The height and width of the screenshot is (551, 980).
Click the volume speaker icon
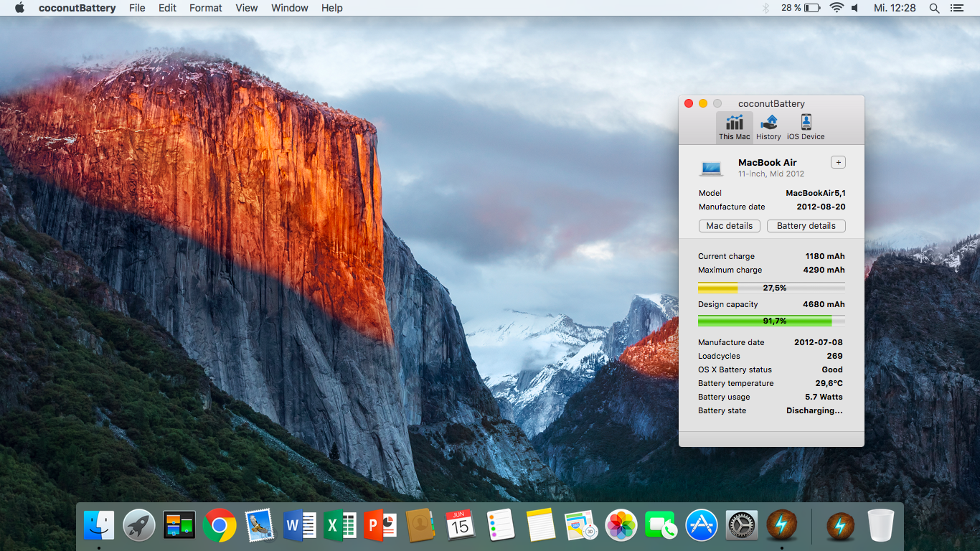[x=855, y=8]
